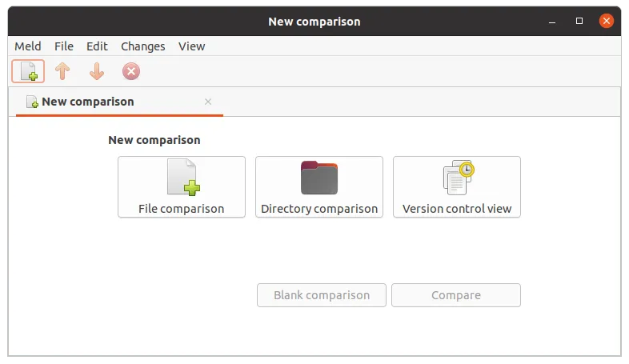Switch to the New comparison tab
629x364 pixels.
(x=88, y=102)
